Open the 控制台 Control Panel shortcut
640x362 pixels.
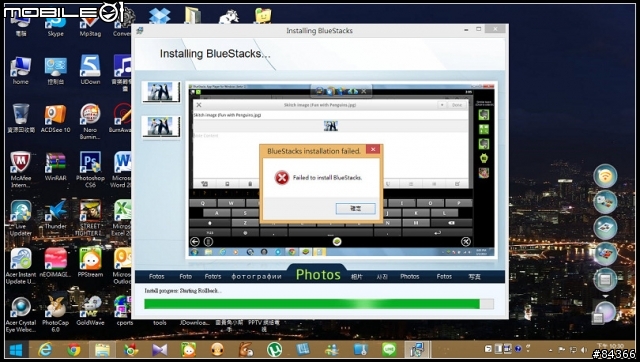pyautogui.click(x=56, y=70)
